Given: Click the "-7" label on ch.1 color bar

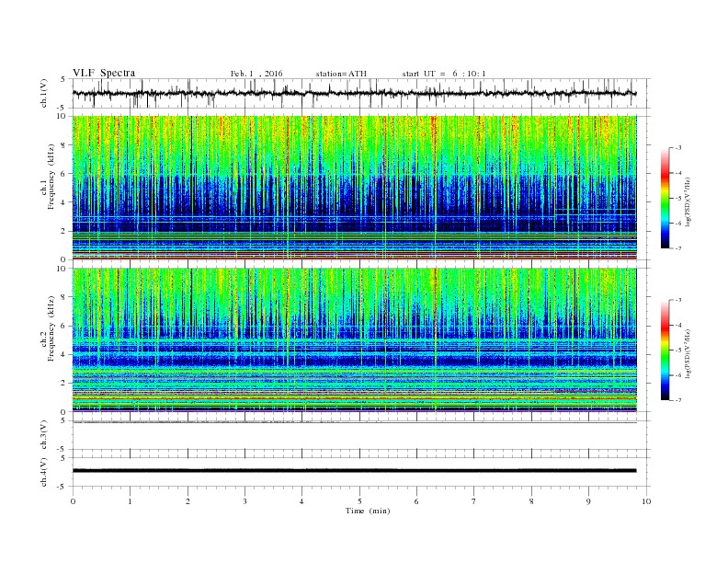Looking at the screenshot, I should tap(677, 248).
